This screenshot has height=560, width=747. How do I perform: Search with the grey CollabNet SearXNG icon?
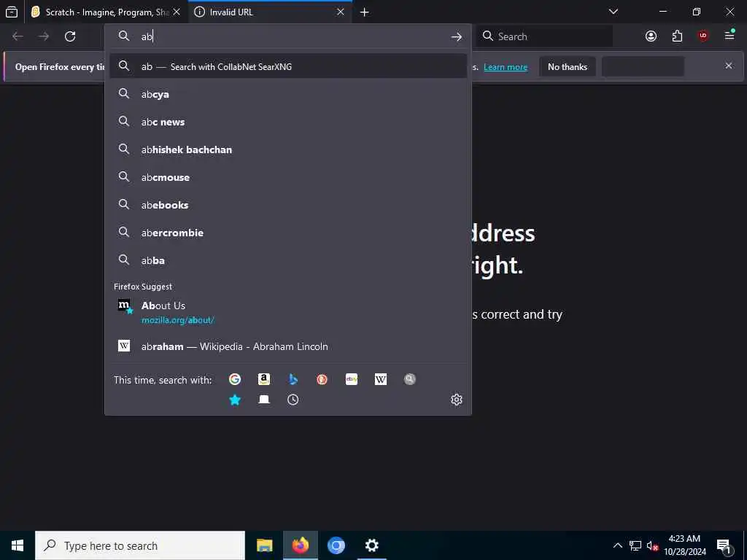pyautogui.click(x=410, y=379)
